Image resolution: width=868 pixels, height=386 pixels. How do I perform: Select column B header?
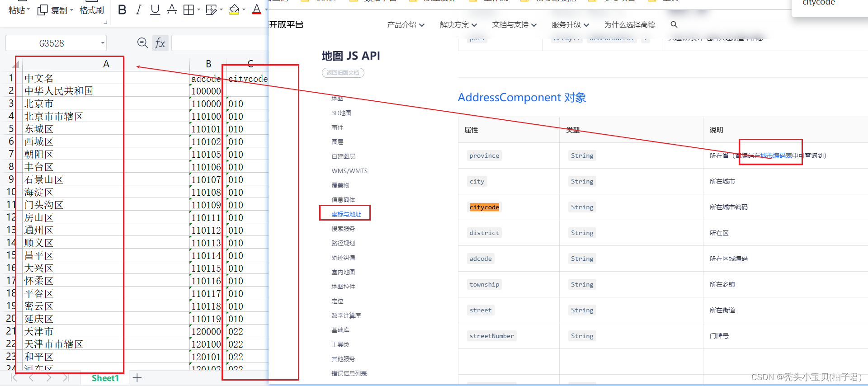pos(208,64)
